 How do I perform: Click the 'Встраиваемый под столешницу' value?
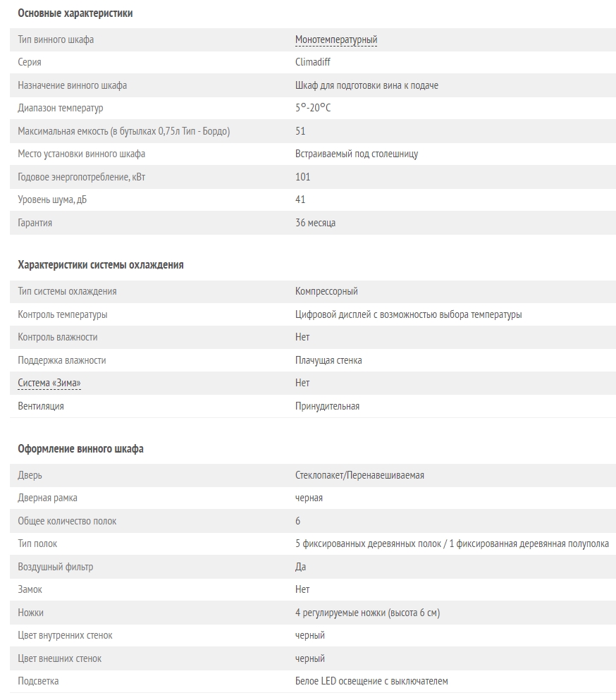[357, 154]
